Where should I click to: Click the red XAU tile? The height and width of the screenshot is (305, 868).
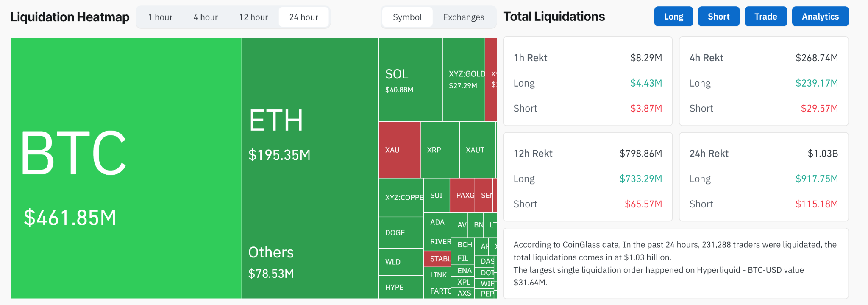click(400, 150)
